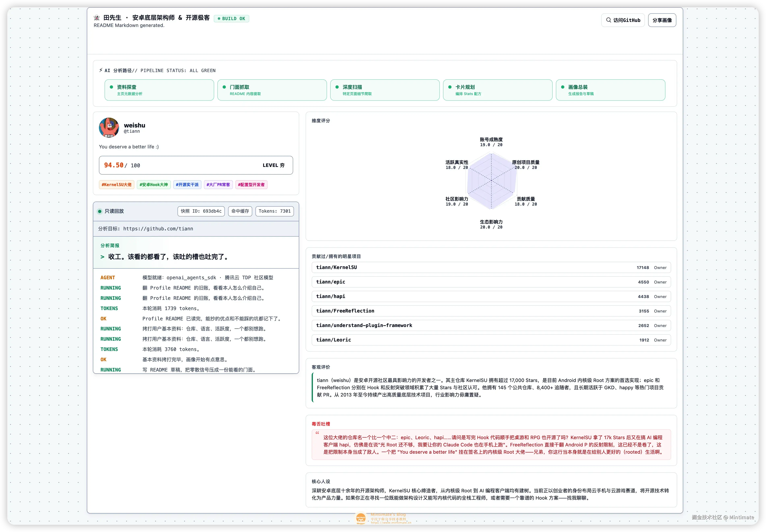This screenshot has width=766, height=532.
Task: Select the 门面抓取 pipeline step
Action: (272, 90)
